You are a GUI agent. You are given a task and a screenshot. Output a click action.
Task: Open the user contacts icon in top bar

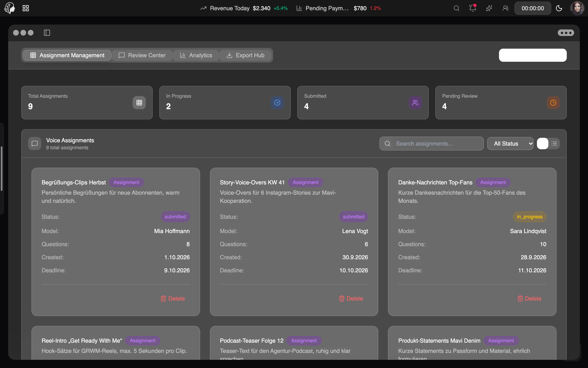tap(505, 8)
